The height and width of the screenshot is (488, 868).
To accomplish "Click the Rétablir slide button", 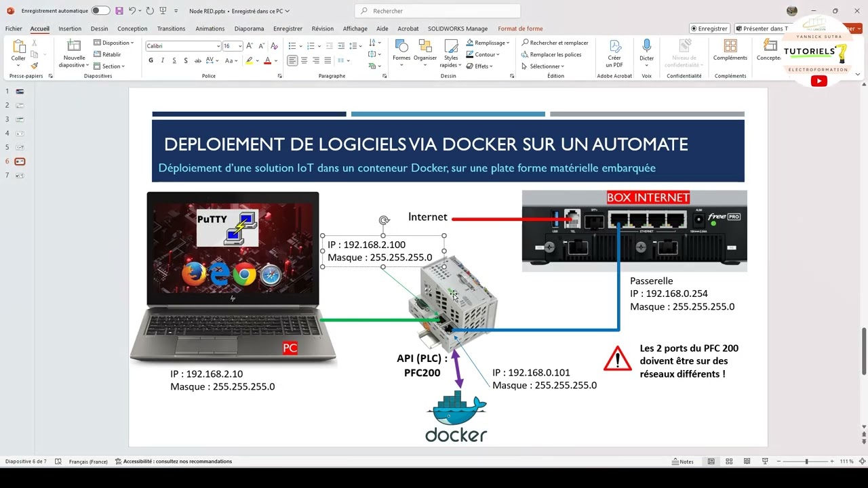I will click(107, 54).
